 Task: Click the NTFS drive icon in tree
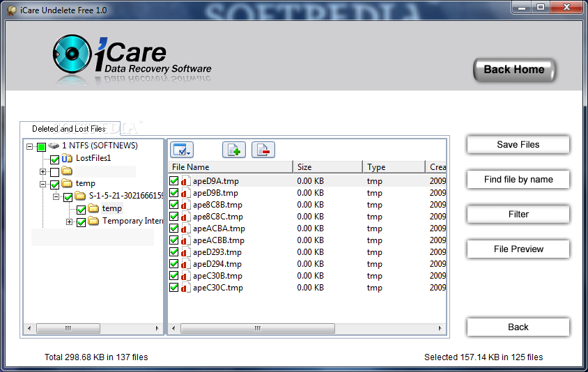pyautogui.click(x=54, y=146)
